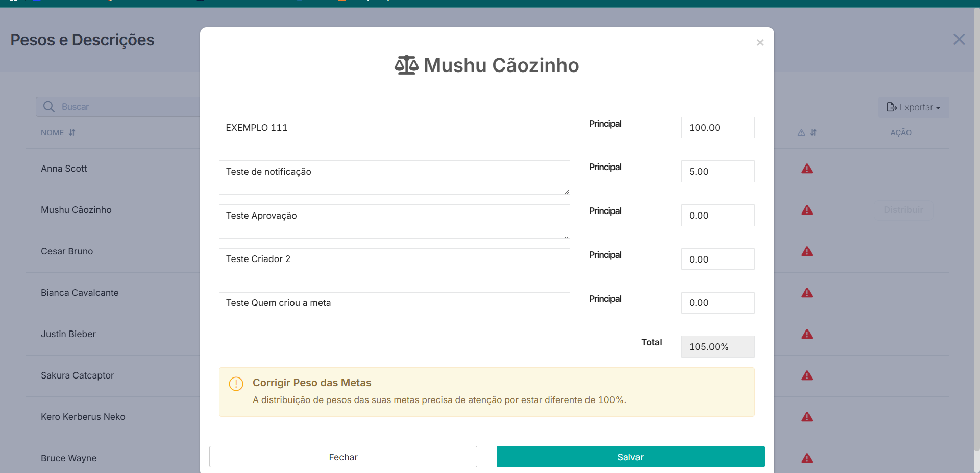Edit the EXEMPLO 111 description box

(x=394, y=134)
